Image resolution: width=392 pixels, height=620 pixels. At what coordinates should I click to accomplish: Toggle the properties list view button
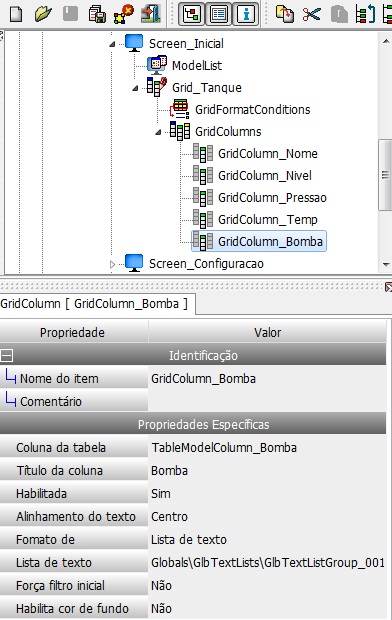[219, 14]
